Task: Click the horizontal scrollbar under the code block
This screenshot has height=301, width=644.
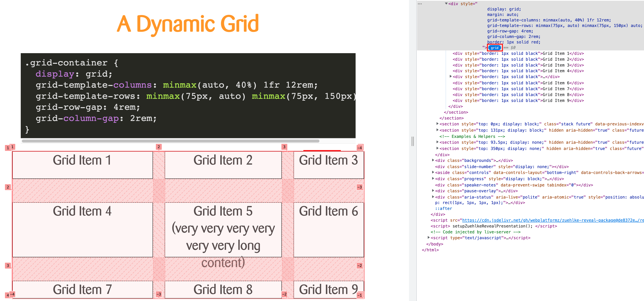Action: point(171,141)
